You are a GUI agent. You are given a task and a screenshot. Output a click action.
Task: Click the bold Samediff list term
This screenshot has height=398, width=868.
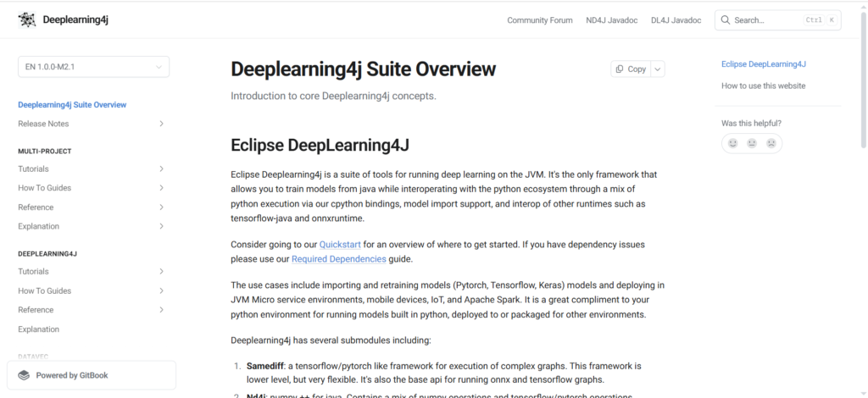coord(264,366)
